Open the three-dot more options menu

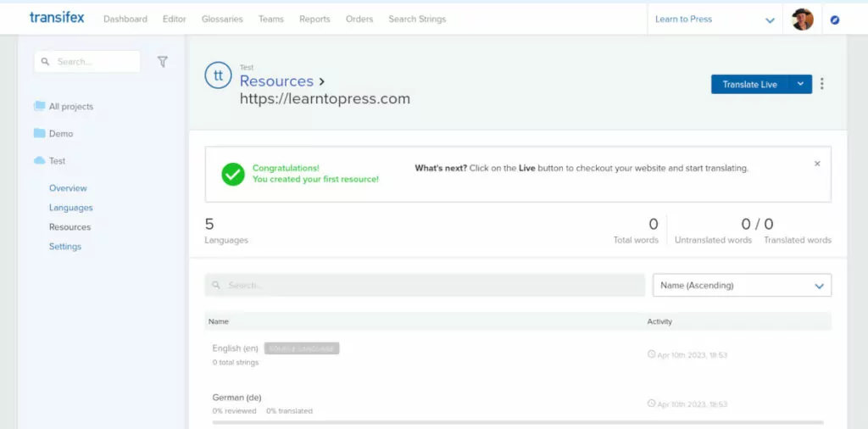(x=821, y=84)
